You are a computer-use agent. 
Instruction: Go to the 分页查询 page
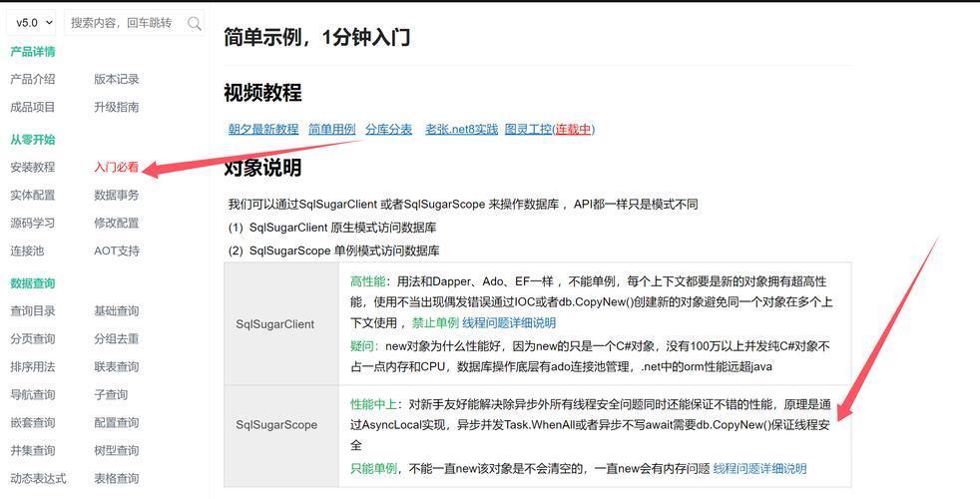click(33, 339)
